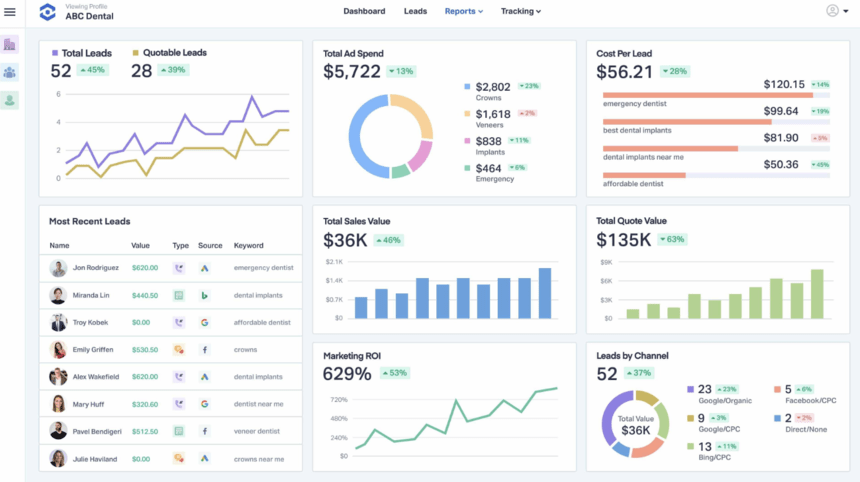Click Jon Rodriguez's phone call type icon
Screen dimensions: 860x482
coord(179,268)
